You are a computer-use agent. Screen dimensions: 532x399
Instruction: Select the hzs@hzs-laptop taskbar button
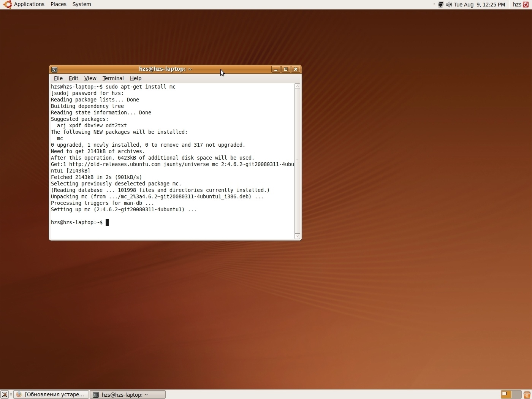[x=128, y=394]
